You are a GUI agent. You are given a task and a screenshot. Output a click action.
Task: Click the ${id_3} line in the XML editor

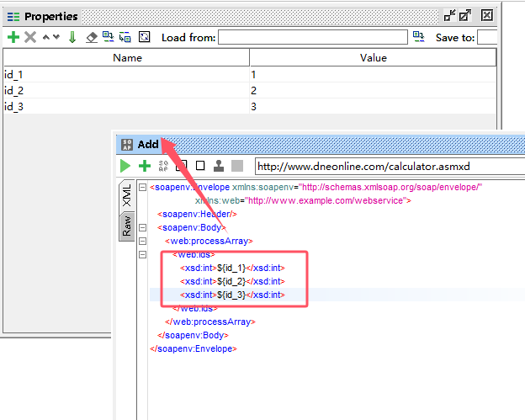point(232,295)
